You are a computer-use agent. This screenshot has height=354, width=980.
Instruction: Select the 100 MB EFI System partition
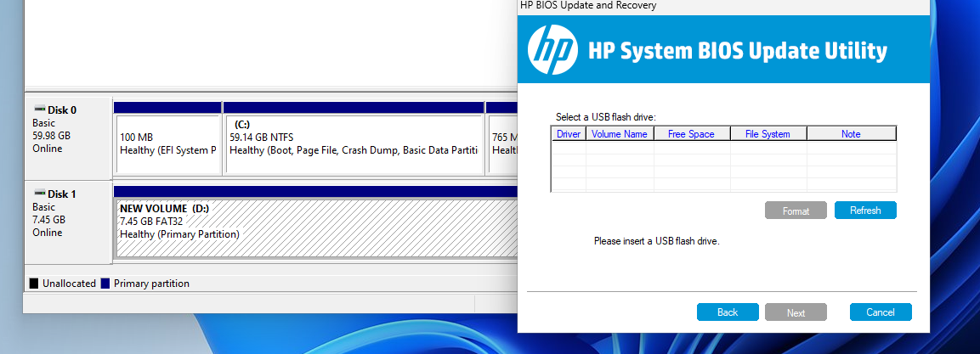click(x=167, y=143)
